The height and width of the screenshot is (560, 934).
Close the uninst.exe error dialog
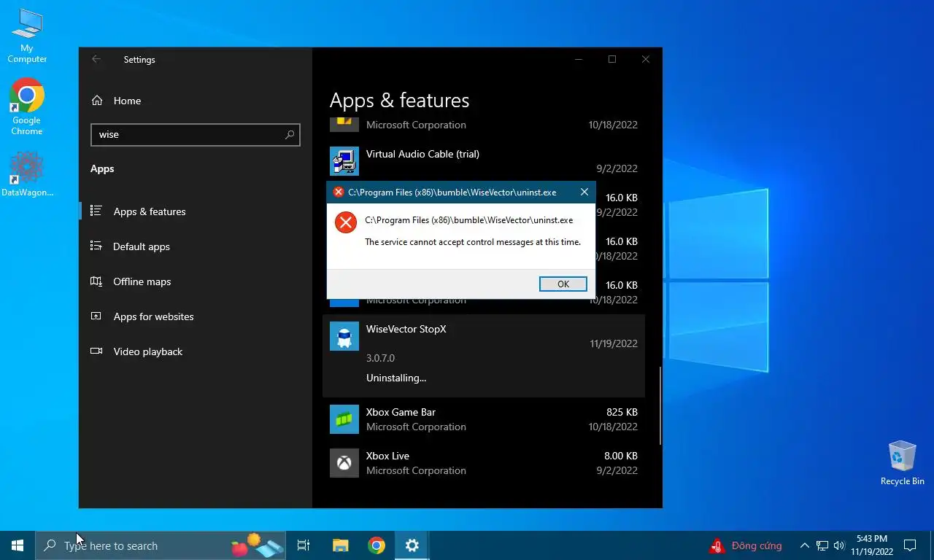(x=584, y=192)
